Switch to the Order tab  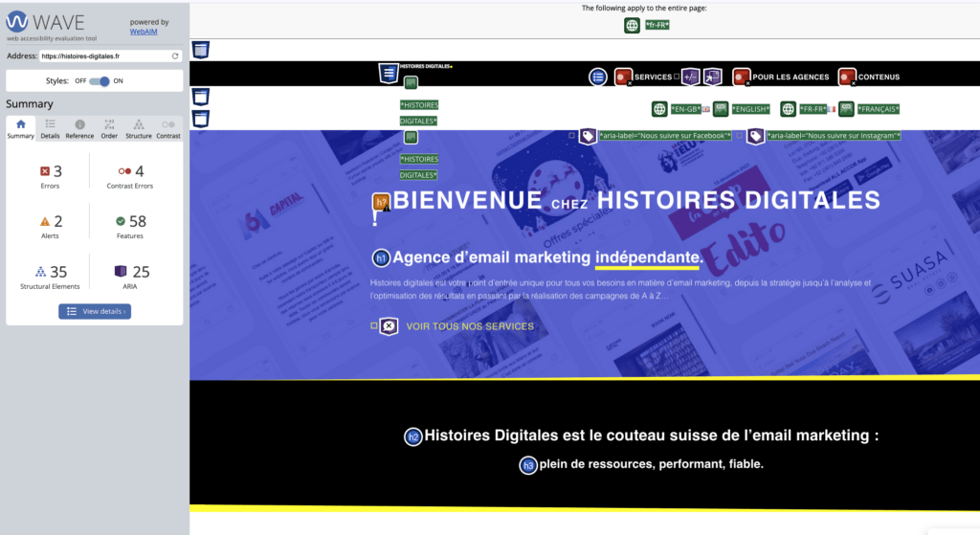pyautogui.click(x=109, y=129)
